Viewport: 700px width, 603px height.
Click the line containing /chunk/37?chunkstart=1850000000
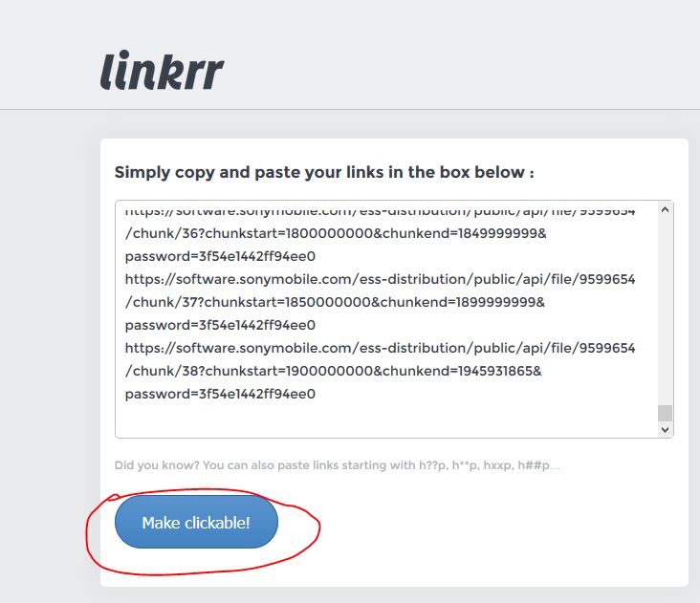(335, 302)
